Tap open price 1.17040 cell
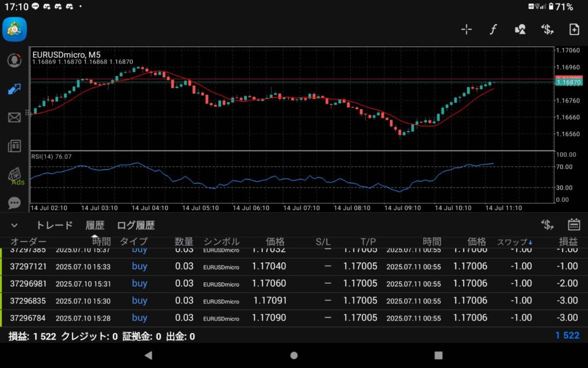Screen dimensions: 588x368 pos(269,266)
